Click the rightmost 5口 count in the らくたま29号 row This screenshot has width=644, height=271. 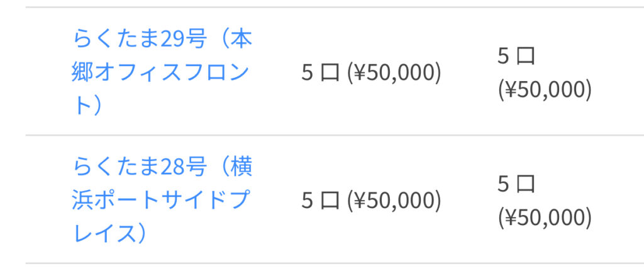click(516, 57)
